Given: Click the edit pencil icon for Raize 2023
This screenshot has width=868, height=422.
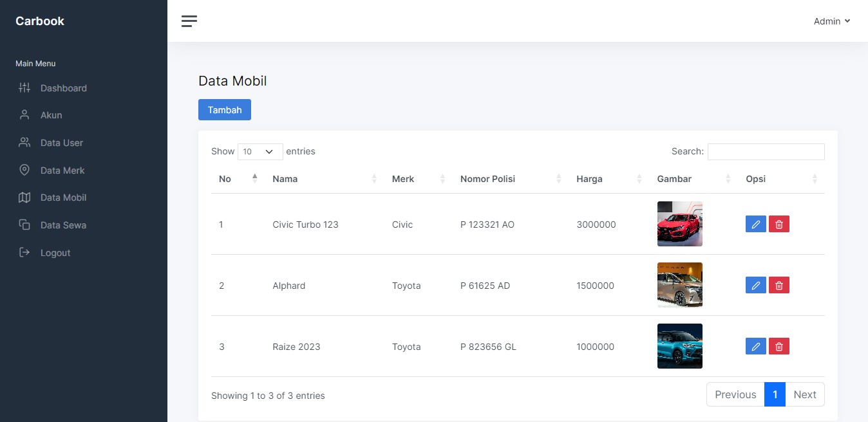Looking at the screenshot, I should pyautogui.click(x=755, y=346).
